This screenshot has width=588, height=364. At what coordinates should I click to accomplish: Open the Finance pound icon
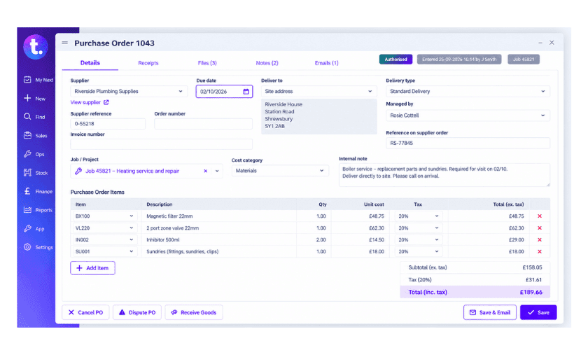(x=27, y=191)
